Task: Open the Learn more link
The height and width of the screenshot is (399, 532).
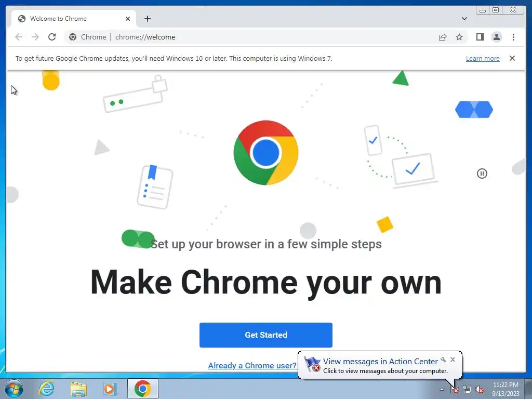Action: click(483, 58)
